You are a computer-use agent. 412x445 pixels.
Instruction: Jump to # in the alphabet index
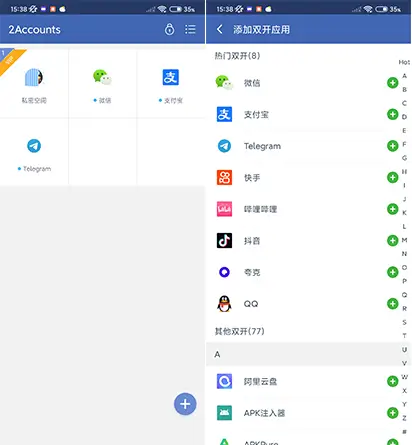(x=404, y=431)
